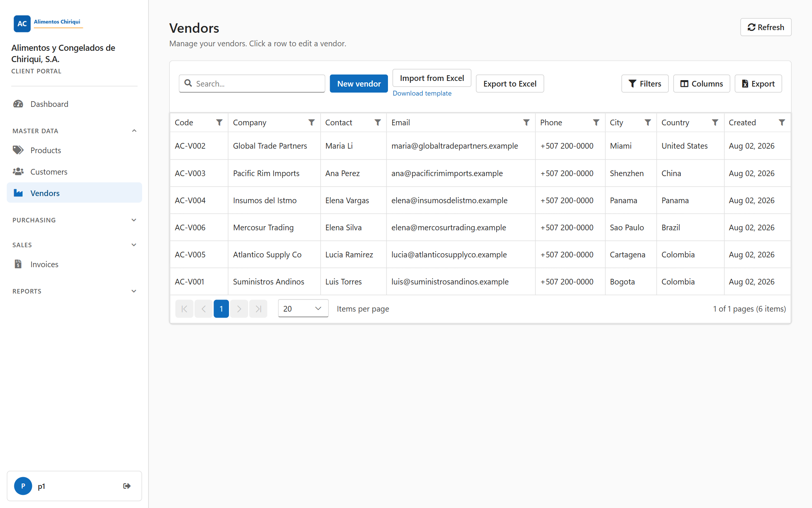The height and width of the screenshot is (508, 812).
Task: Open the Filters panel button
Action: [645, 84]
